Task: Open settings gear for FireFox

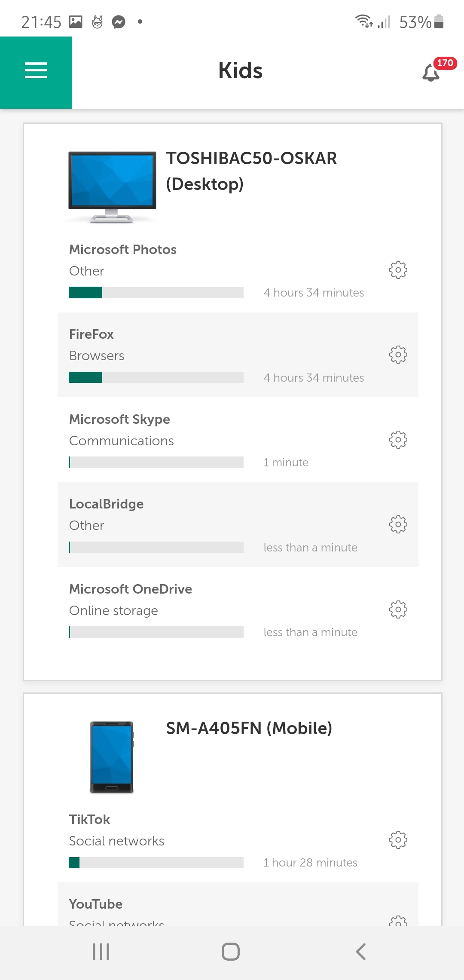Action: click(398, 355)
